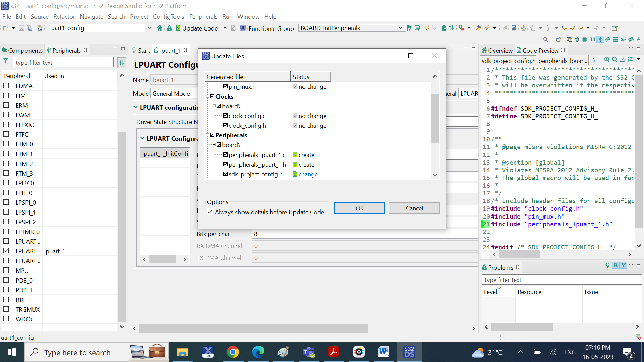Collapse the LPUART configuration section
This screenshot has height=362, width=644.
136,107
